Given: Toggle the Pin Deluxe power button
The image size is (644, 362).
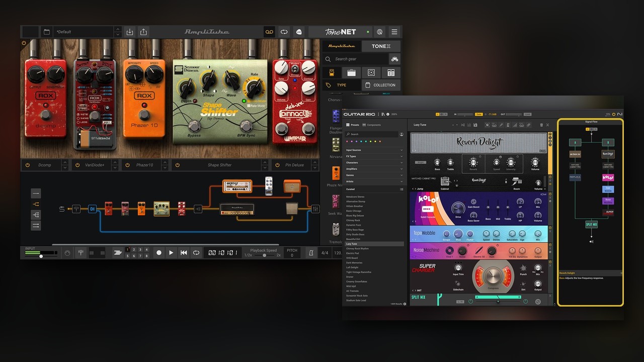Looking at the screenshot, I should pos(278,165).
